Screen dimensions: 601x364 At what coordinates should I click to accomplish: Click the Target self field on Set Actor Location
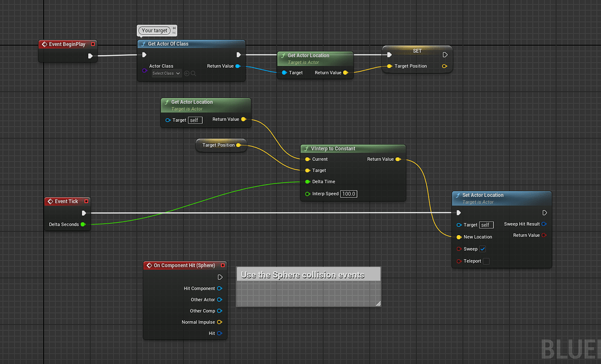(486, 225)
